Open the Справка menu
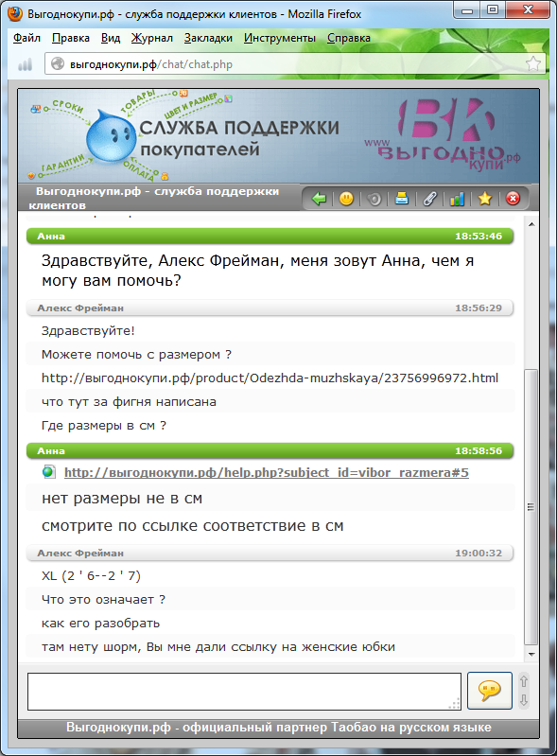 pos(349,38)
